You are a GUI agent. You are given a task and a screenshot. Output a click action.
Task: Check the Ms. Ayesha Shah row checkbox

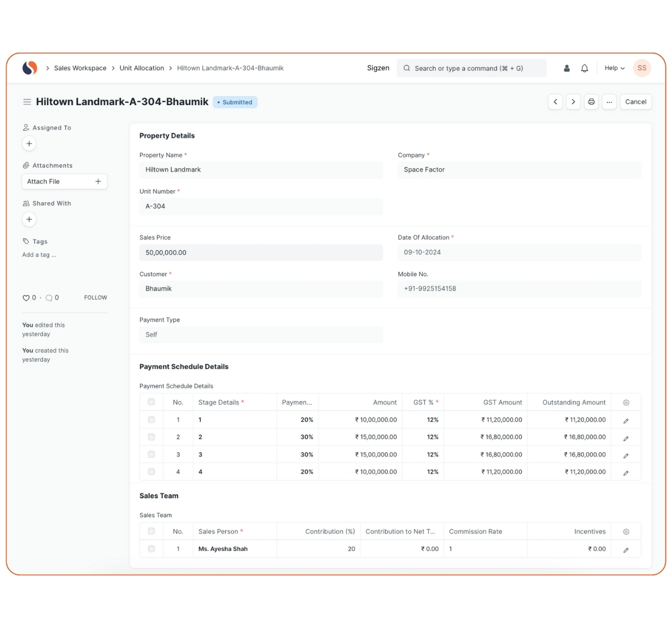click(151, 549)
